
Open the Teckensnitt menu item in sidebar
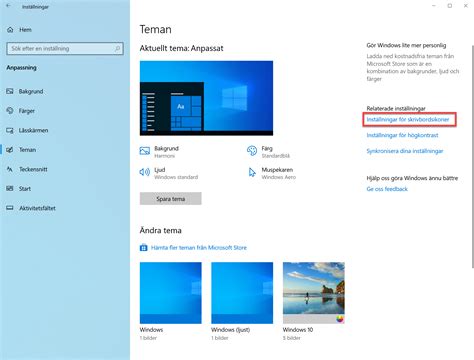point(33,169)
